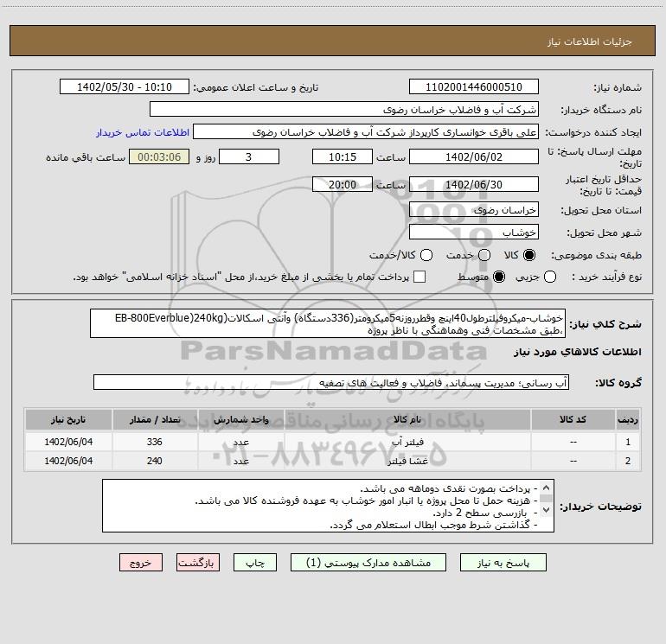Click the واحد شمارش column header
Viewport: 666px width, 644px height.
240,419
